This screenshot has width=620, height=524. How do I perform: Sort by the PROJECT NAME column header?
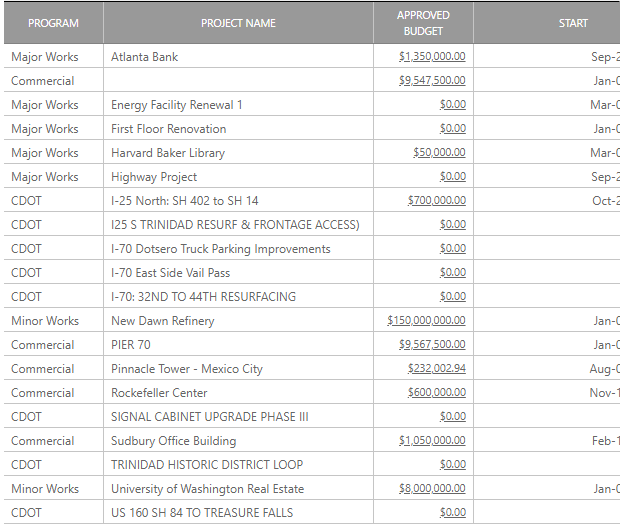(x=238, y=23)
